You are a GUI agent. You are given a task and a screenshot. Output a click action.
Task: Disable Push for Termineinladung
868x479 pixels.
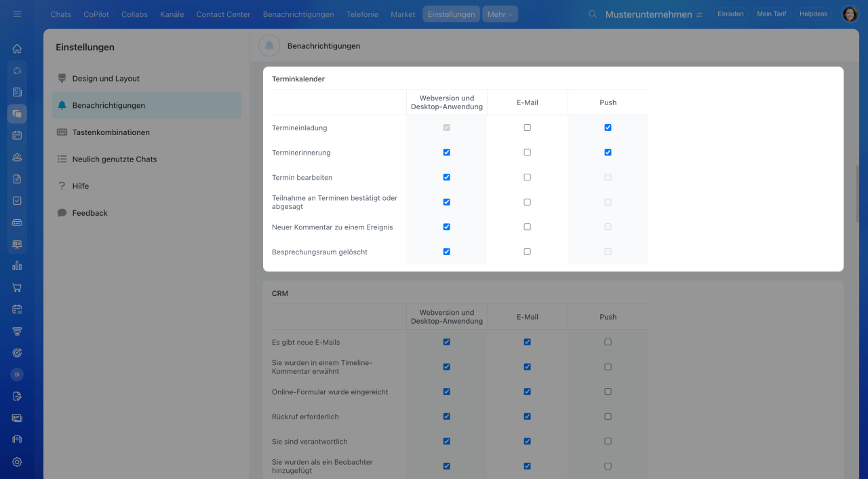[608, 128]
